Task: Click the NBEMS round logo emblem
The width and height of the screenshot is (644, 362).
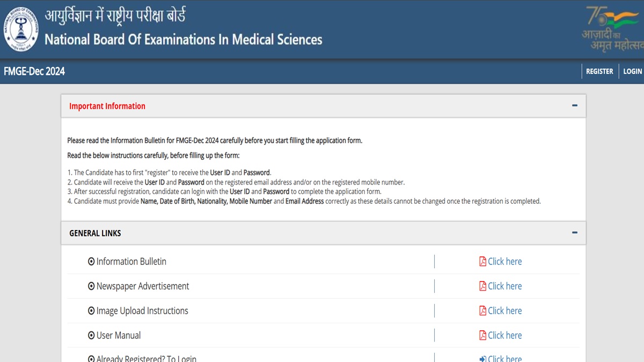Action: (x=21, y=29)
